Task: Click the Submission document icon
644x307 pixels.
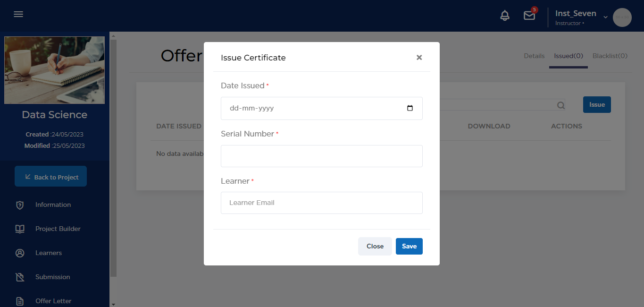Action: pyautogui.click(x=20, y=277)
